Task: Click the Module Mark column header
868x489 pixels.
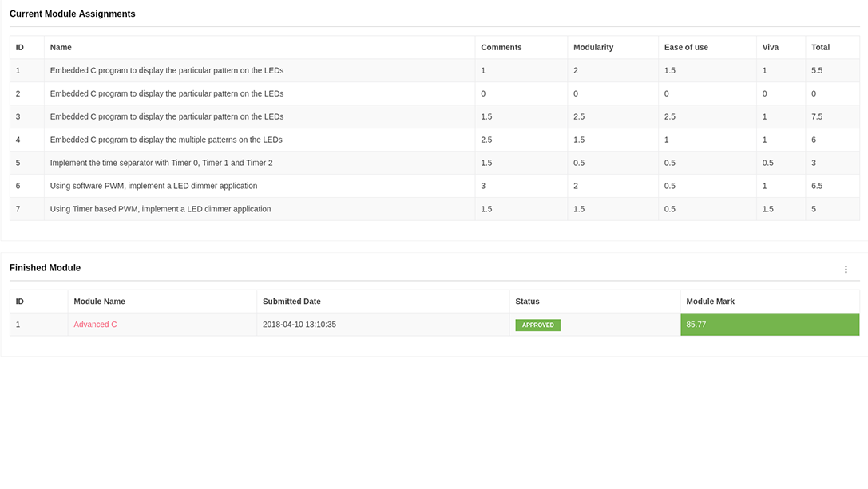Action: [710, 302]
